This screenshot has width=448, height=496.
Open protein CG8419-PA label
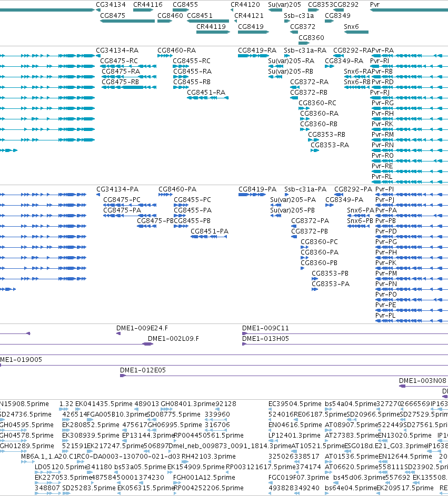tap(257, 189)
